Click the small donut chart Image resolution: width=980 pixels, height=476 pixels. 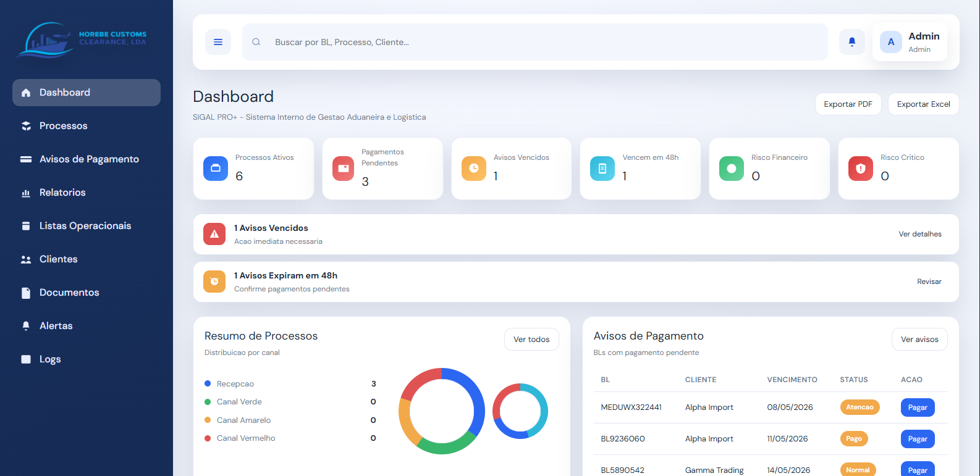[x=520, y=411]
